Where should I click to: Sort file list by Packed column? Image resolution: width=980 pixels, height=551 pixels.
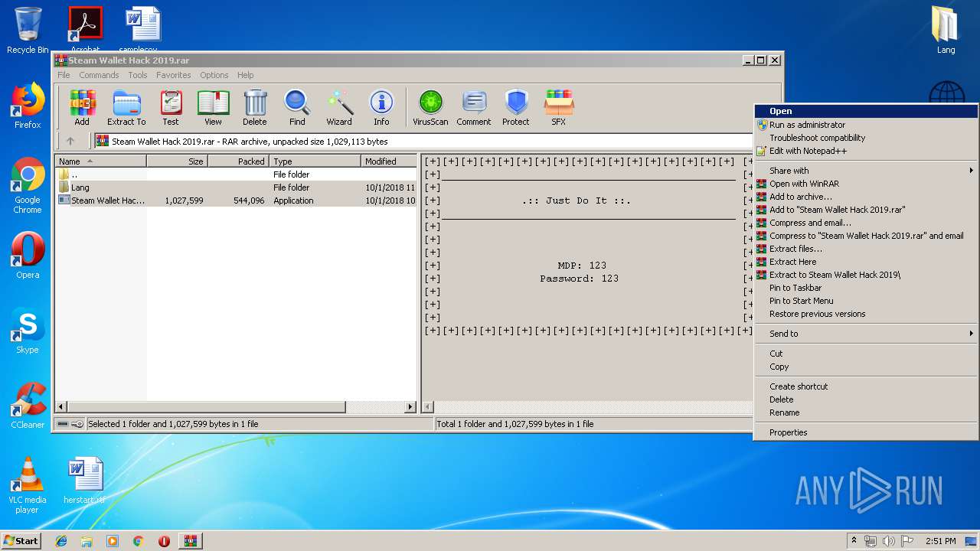tap(238, 161)
